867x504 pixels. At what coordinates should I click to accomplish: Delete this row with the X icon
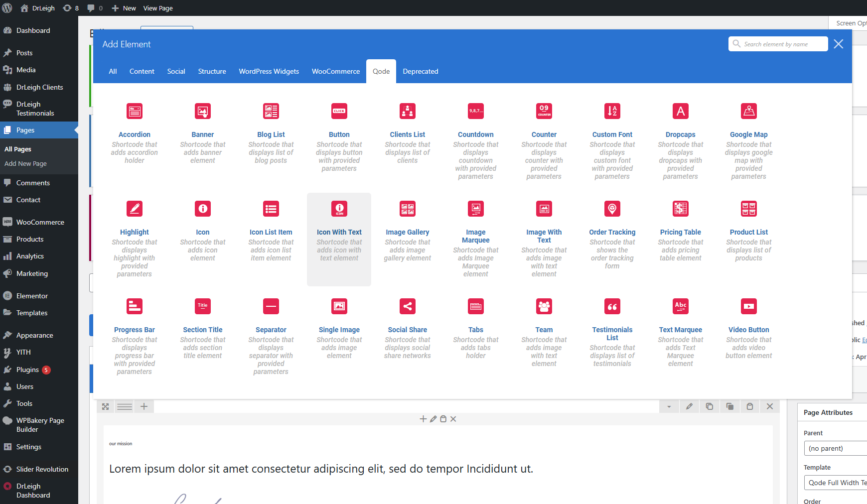pos(770,406)
